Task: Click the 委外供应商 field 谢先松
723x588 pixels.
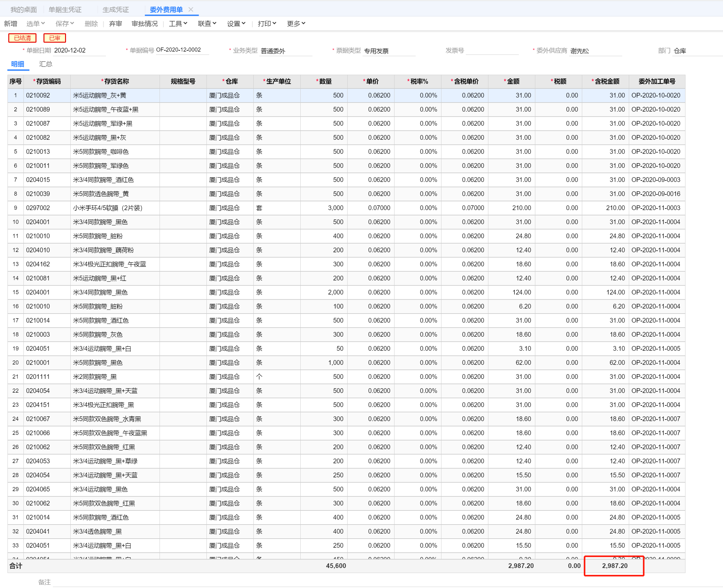Action: click(596, 51)
